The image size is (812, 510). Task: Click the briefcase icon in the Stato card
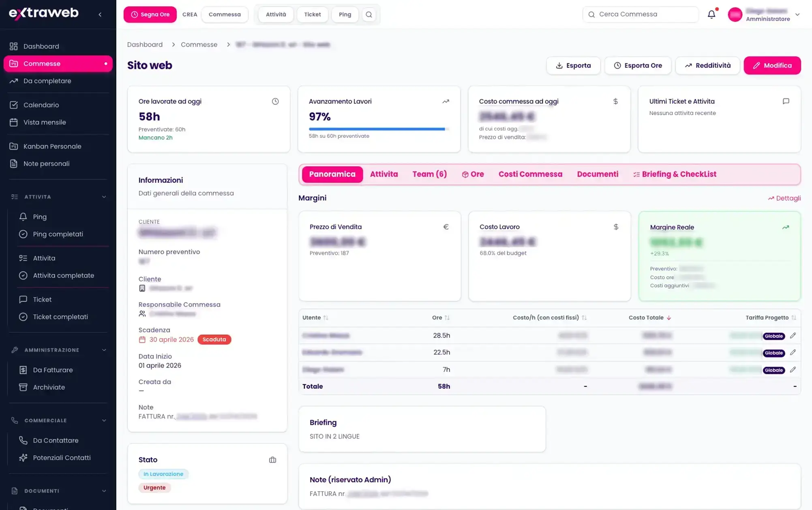(272, 460)
